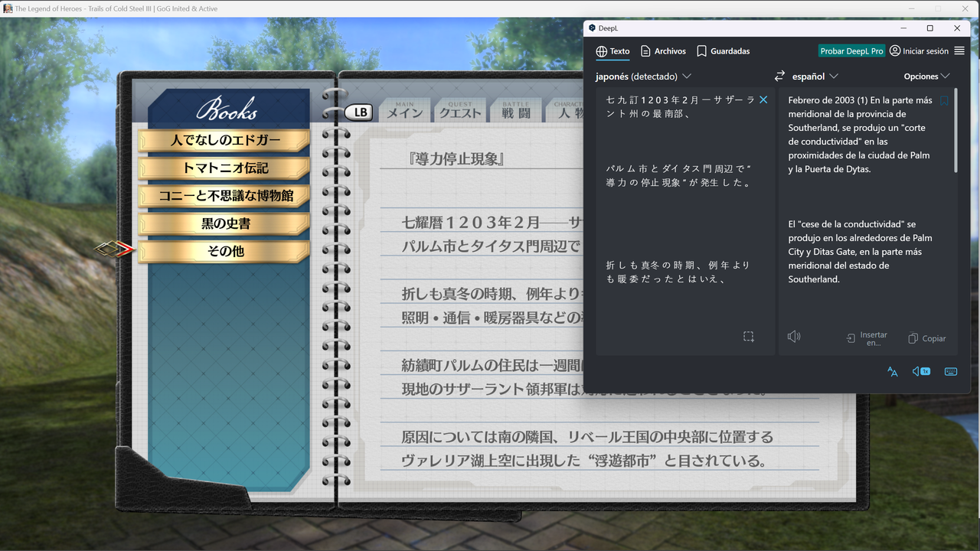Maximize the DeepL window
980x551 pixels.
[930, 28]
